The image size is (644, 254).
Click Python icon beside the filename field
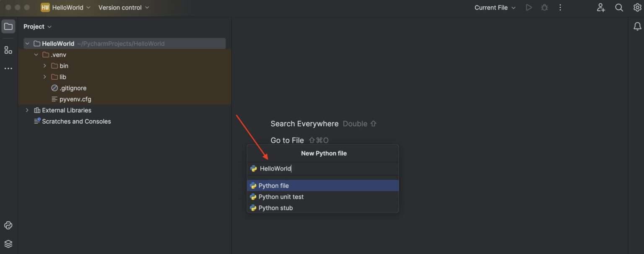253,168
